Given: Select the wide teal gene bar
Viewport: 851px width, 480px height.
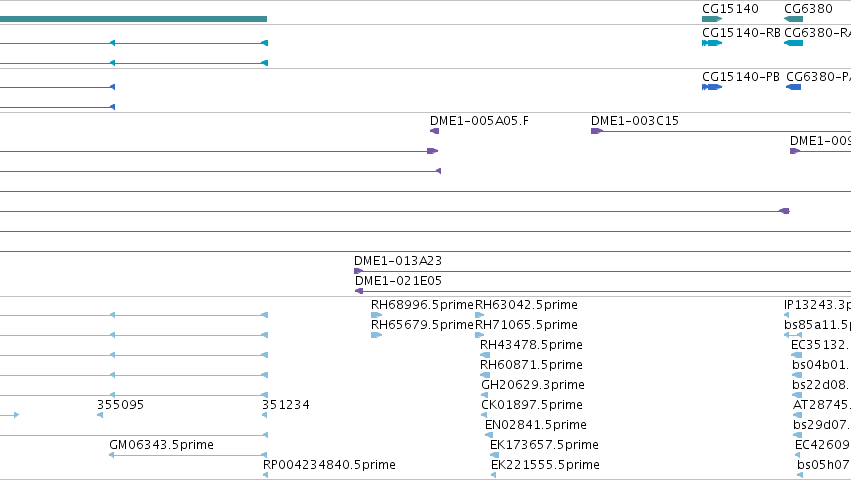Looking at the screenshot, I should click(134, 19).
